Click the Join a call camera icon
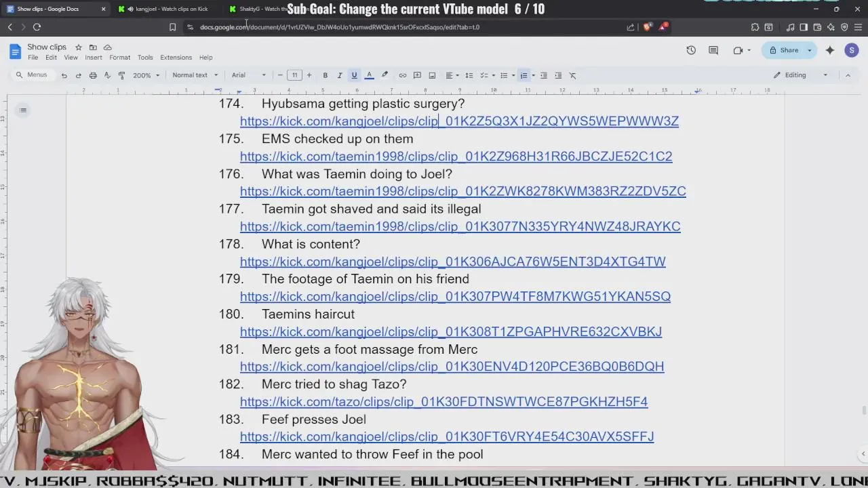868x488 pixels. point(738,50)
